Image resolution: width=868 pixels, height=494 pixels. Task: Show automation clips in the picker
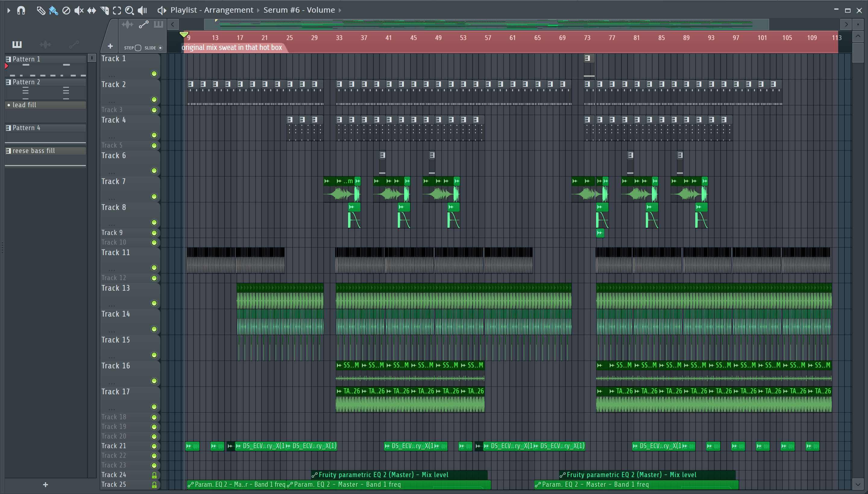74,45
